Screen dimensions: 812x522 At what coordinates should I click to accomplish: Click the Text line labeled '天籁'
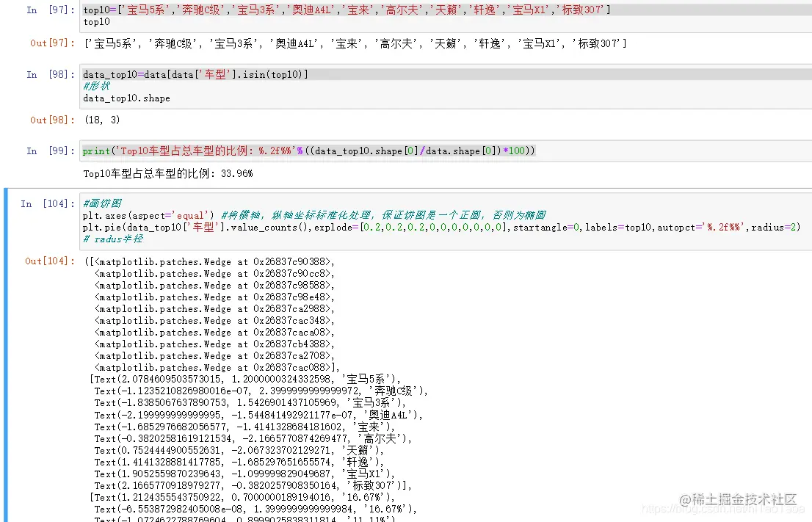239,451
